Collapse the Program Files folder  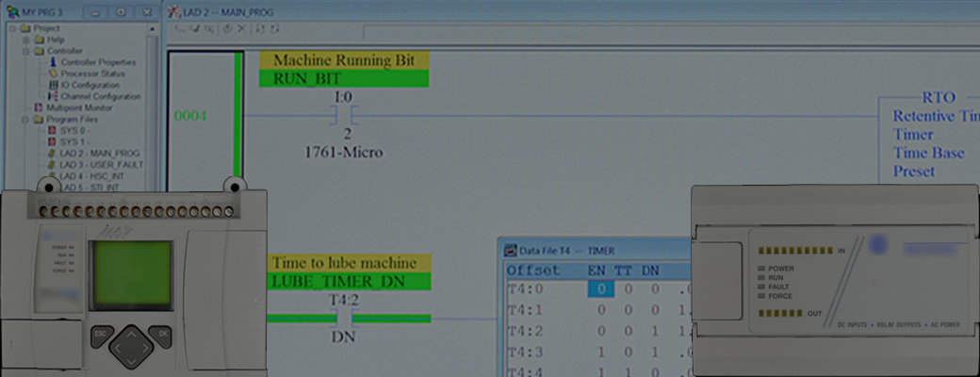coord(25,119)
